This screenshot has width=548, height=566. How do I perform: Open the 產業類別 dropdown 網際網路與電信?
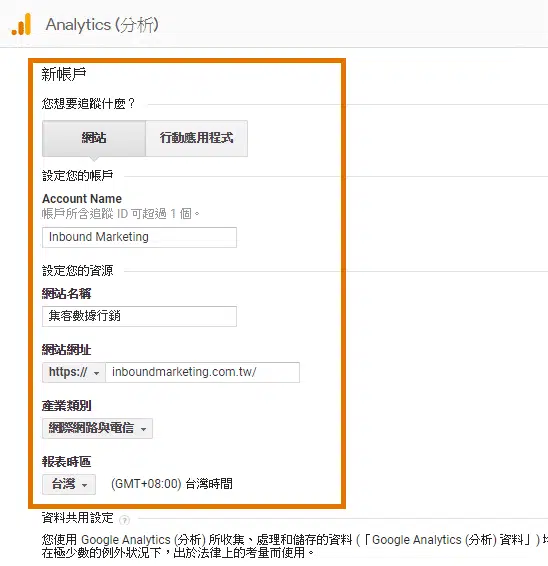pos(97,428)
